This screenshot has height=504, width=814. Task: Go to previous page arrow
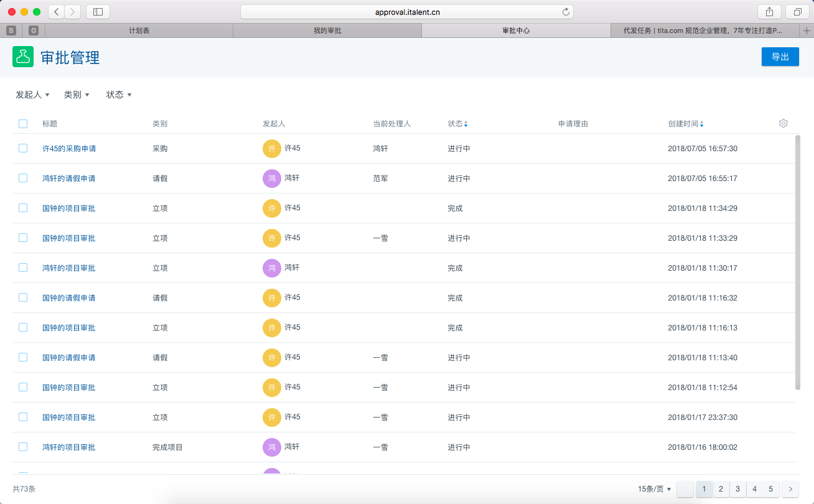pos(685,489)
